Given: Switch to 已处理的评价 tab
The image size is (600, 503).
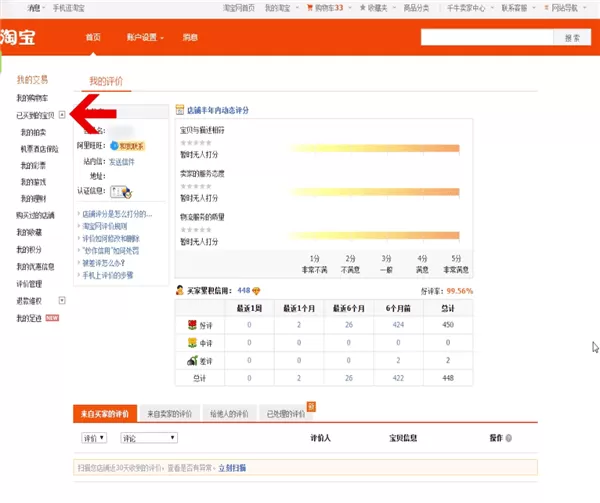Looking at the screenshot, I should [x=286, y=413].
